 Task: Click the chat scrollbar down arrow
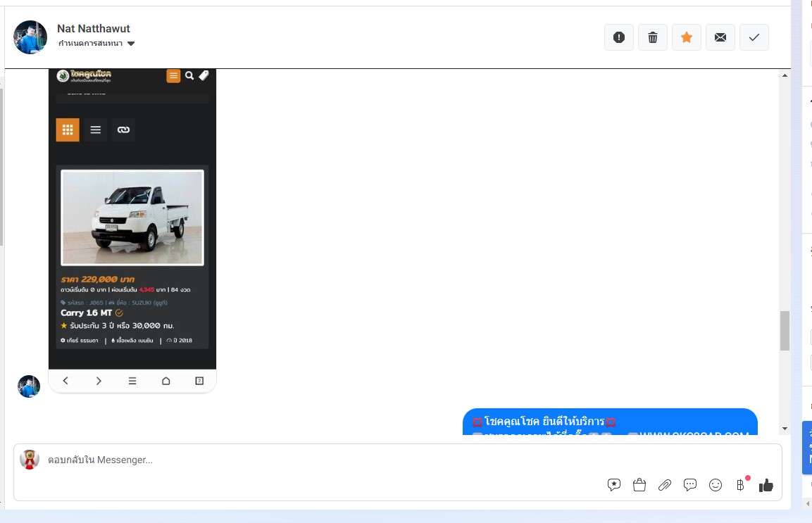click(785, 428)
